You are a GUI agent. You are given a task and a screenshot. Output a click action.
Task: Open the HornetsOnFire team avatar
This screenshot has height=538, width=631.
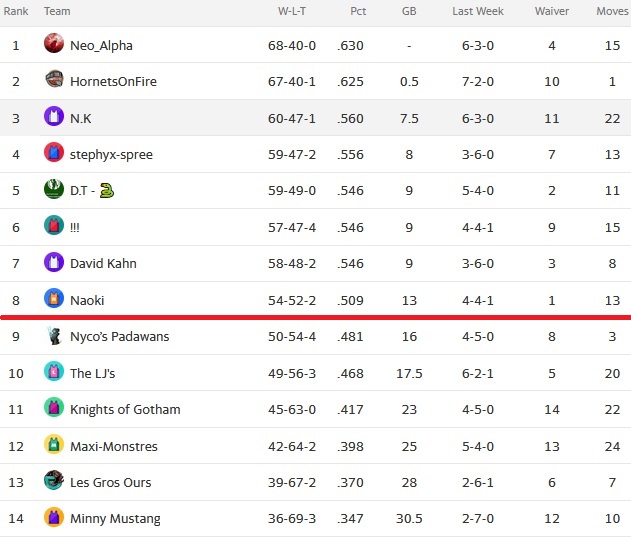(54, 79)
